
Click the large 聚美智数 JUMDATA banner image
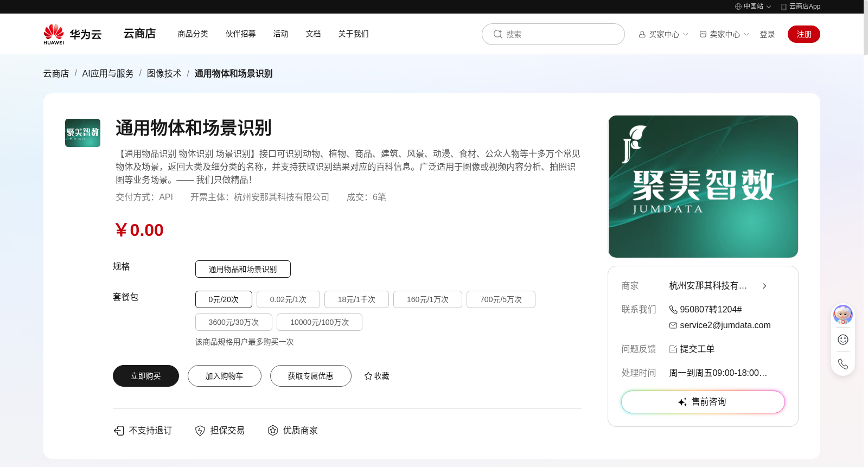point(703,187)
